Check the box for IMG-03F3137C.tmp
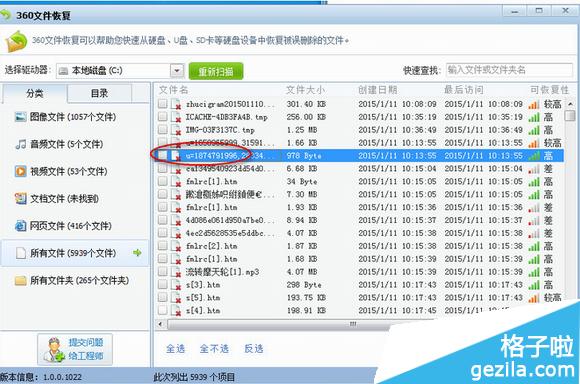The width and height of the screenshot is (580, 384). click(162, 129)
